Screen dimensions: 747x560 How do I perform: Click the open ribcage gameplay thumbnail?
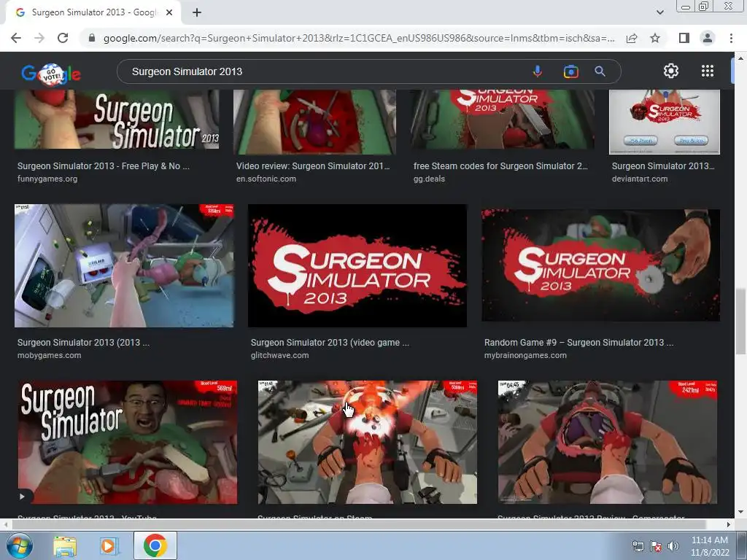pyautogui.click(x=608, y=442)
